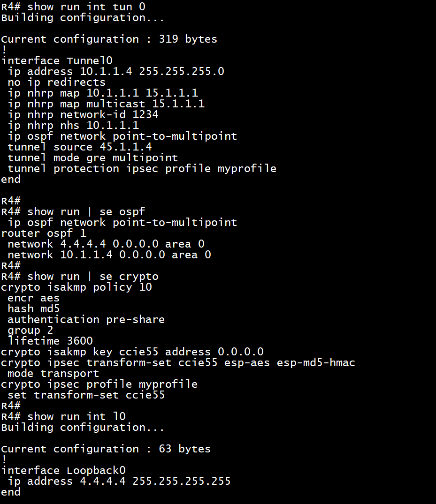Click the 'lifetime 3600' line
The image size is (436, 504).
click(x=50, y=341)
